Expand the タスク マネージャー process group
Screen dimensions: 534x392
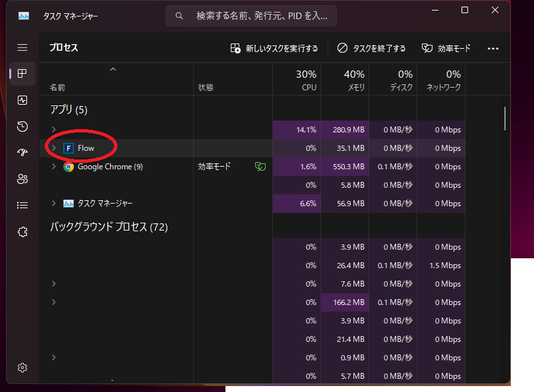point(53,203)
